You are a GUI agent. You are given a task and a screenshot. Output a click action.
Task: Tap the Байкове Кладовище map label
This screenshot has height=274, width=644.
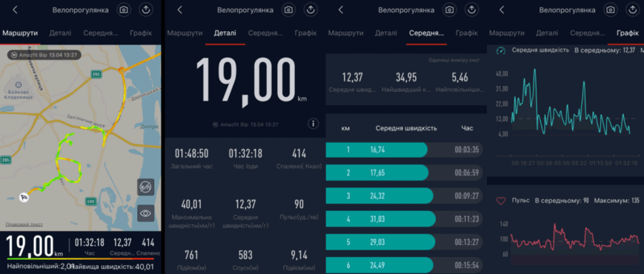click(x=19, y=95)
